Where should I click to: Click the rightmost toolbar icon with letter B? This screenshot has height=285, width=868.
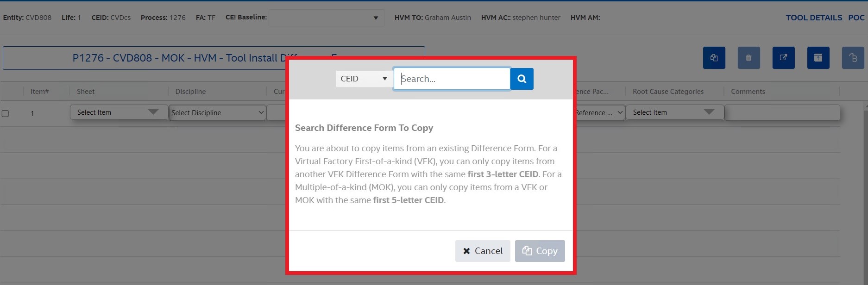coord(853,58)
